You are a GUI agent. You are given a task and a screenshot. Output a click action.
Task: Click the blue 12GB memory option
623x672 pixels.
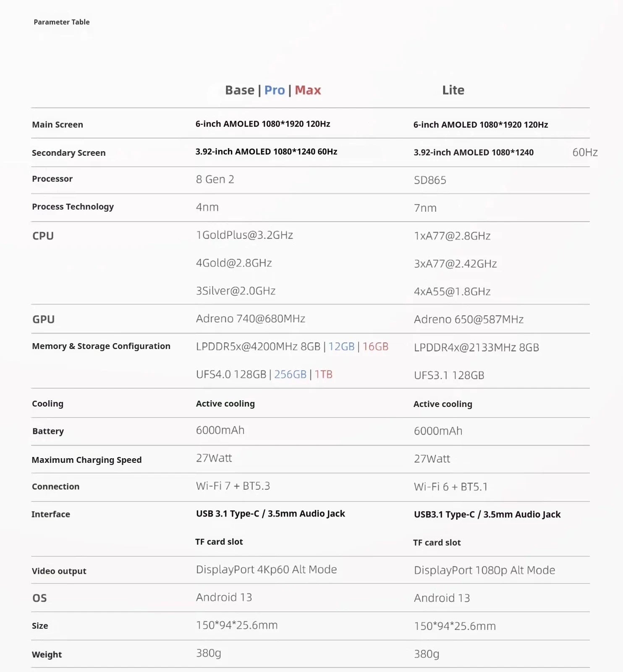(x=341, y=346)
